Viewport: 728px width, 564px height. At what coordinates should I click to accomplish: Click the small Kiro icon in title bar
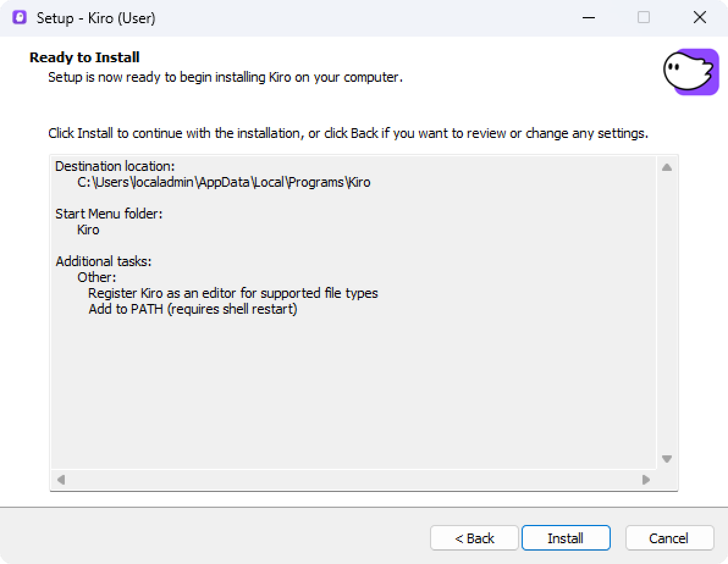[20, 18]
